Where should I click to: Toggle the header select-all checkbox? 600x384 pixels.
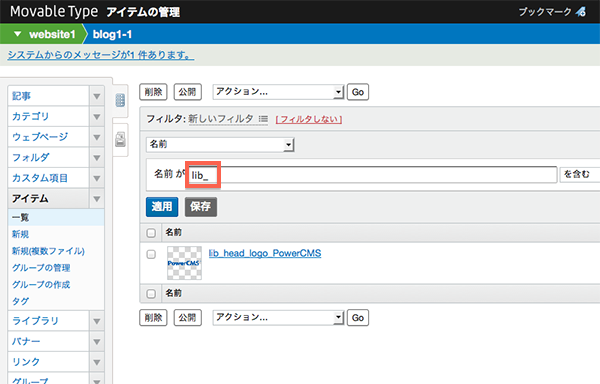(151, 233)
